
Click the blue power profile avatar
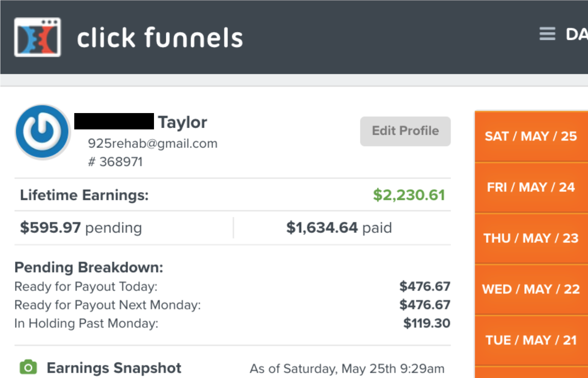[x=42, y=132]
